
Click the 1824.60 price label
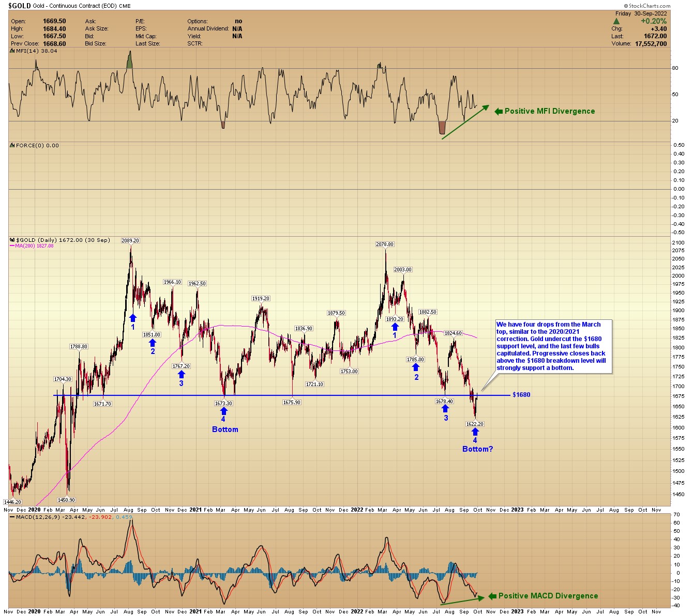[453, 333]
